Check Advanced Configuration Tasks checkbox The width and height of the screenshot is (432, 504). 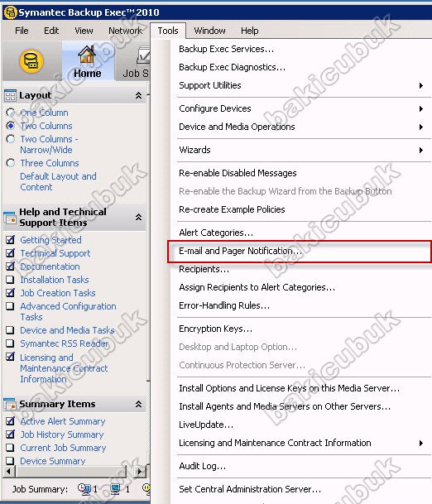(10, 306)
